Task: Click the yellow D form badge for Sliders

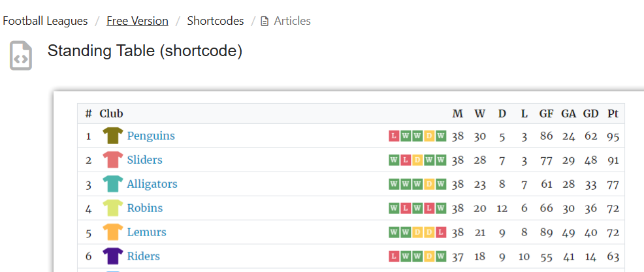Action: (417, 160)
